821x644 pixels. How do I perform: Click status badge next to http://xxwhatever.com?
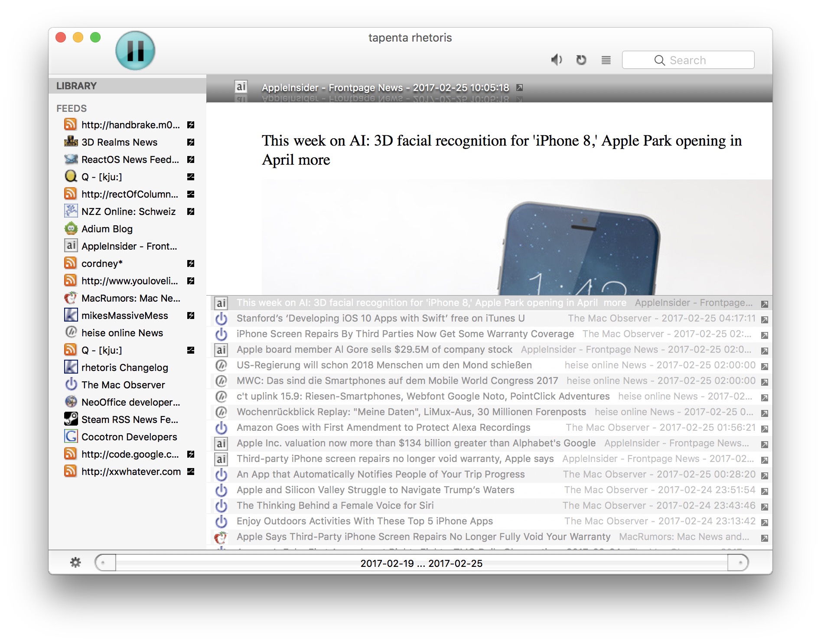coord(191,472)
